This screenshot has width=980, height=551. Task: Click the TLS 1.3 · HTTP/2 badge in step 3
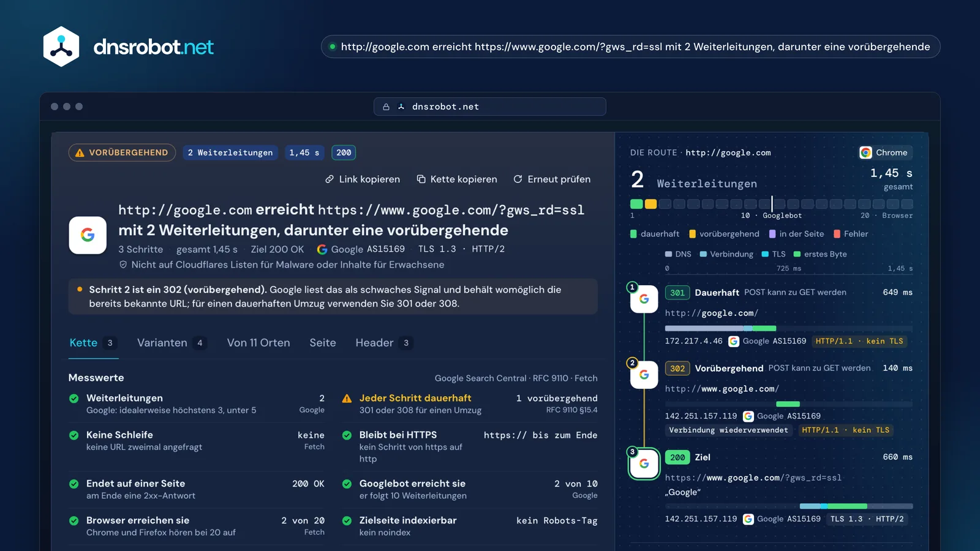[x=867, y=519]
